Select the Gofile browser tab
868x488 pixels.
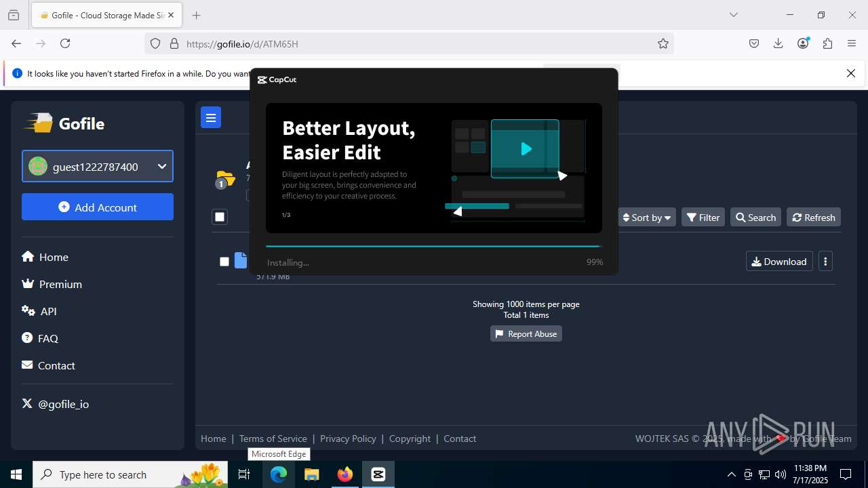(x=106, y=15)
